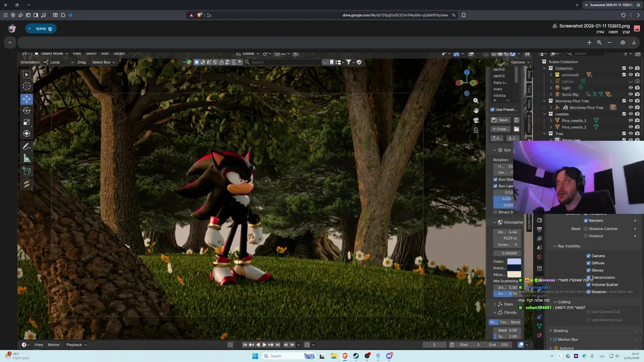The width and height of the screenshot is (644, 362).
Task: Hide the unimouth collection with eye icon
Action: click(x=631, y=75)
